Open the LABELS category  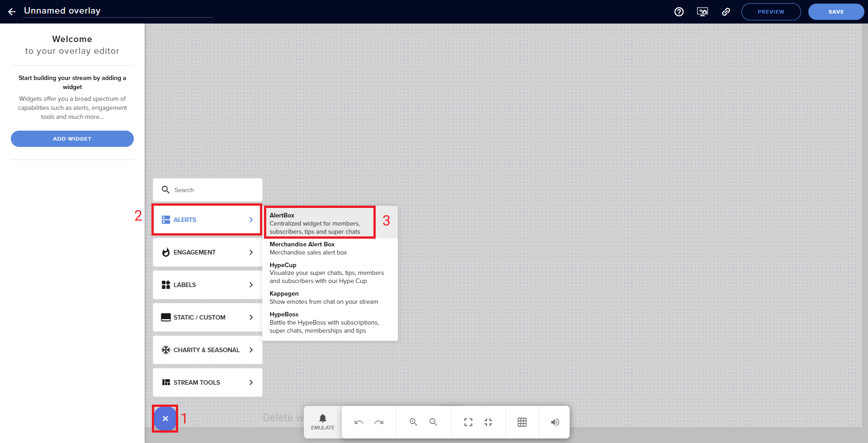click(208, 285)
